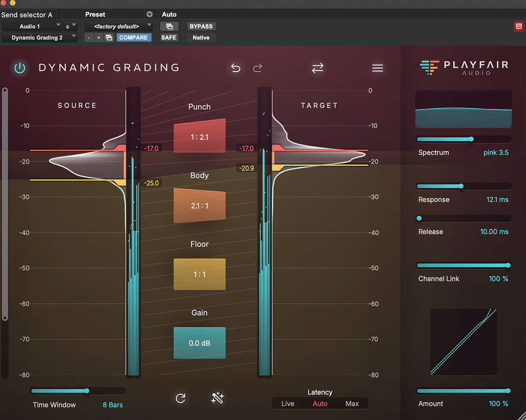526x420 pixels.
Task: Open the hamburger menu
Action: [x=377, y=68]
